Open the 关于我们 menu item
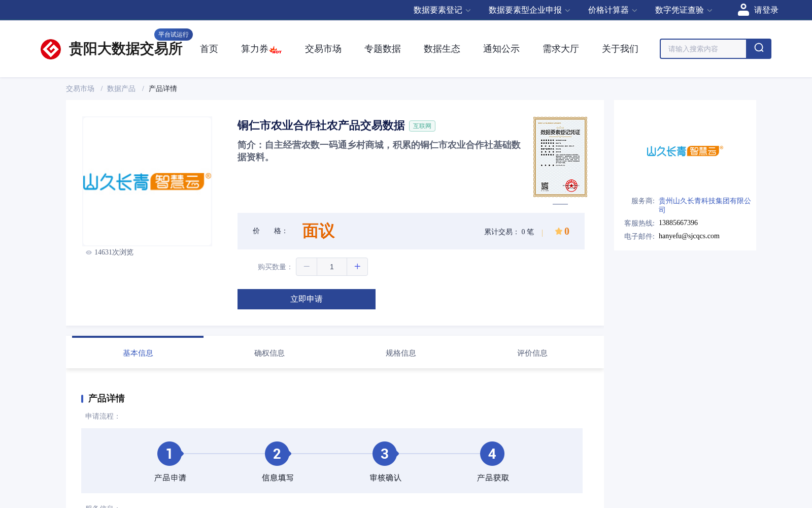Viewport: 812px width, 508px height. 620,49
